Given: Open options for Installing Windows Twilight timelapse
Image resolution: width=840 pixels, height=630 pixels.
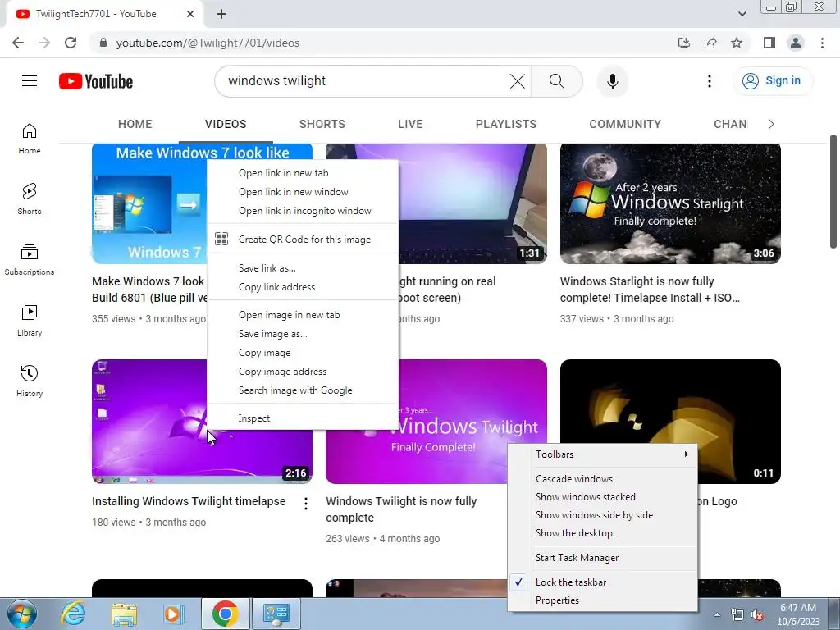Looking at the screenshot, I should coord(306,504).
